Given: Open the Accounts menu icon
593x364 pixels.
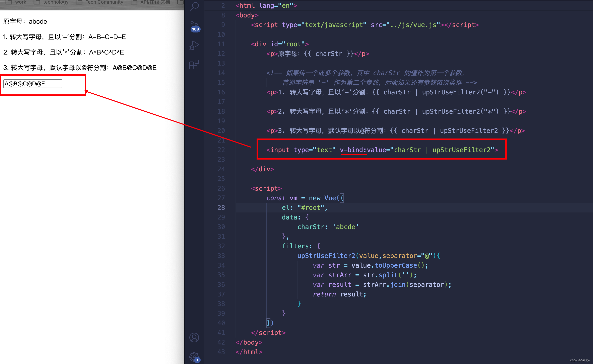Looking at the screenshot, I should 194,338.
